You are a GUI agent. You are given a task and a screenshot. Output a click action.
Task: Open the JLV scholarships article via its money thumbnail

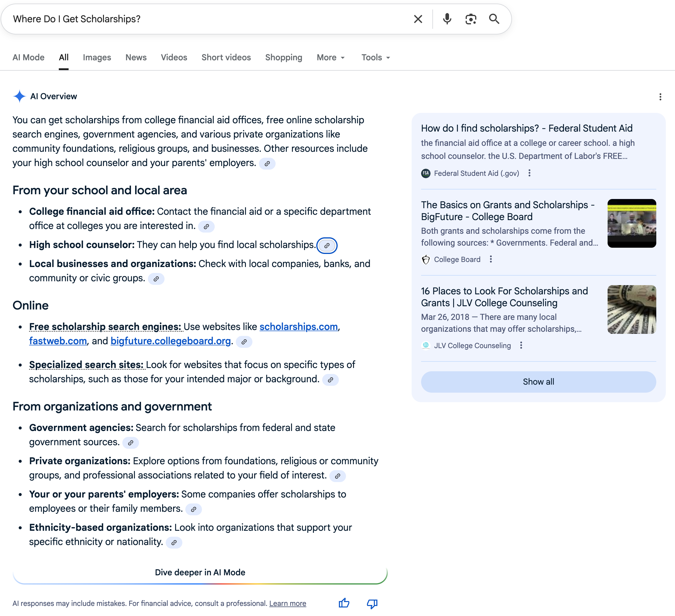point(631,309)
